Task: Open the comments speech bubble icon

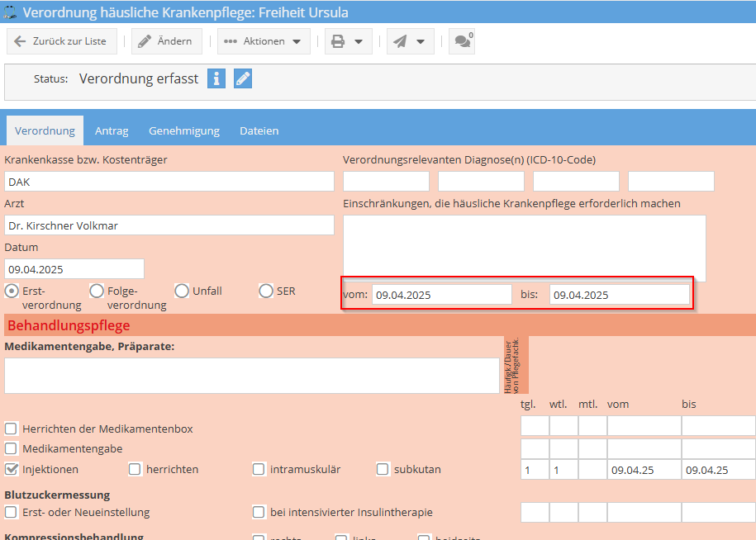Action: pyautogui.click(x=461, y=41)
